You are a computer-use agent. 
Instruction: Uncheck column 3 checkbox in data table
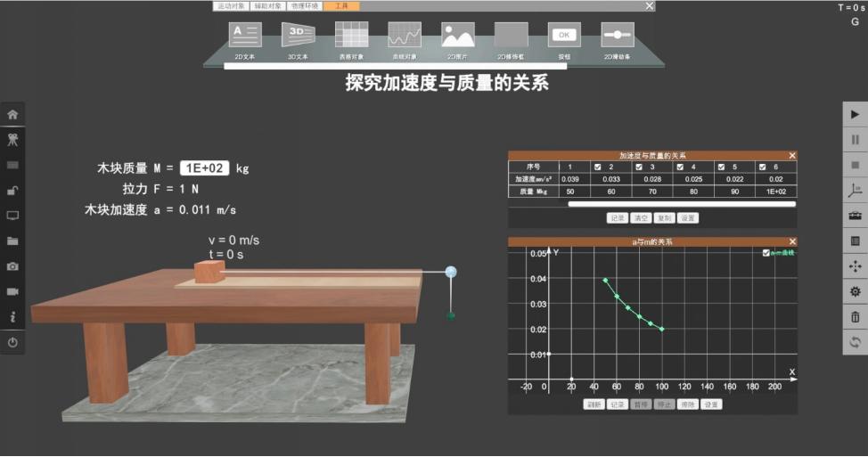coord(639,167)
